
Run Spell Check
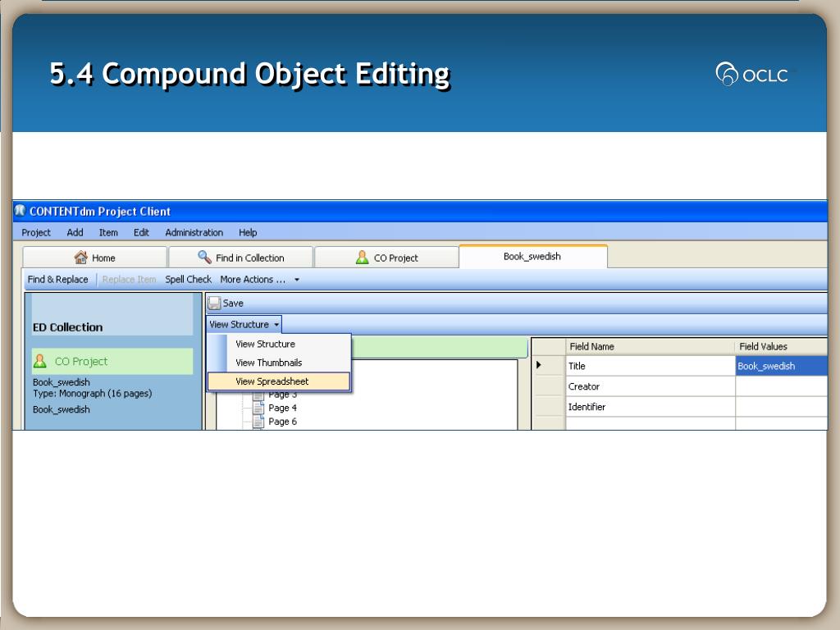point(188,279)
